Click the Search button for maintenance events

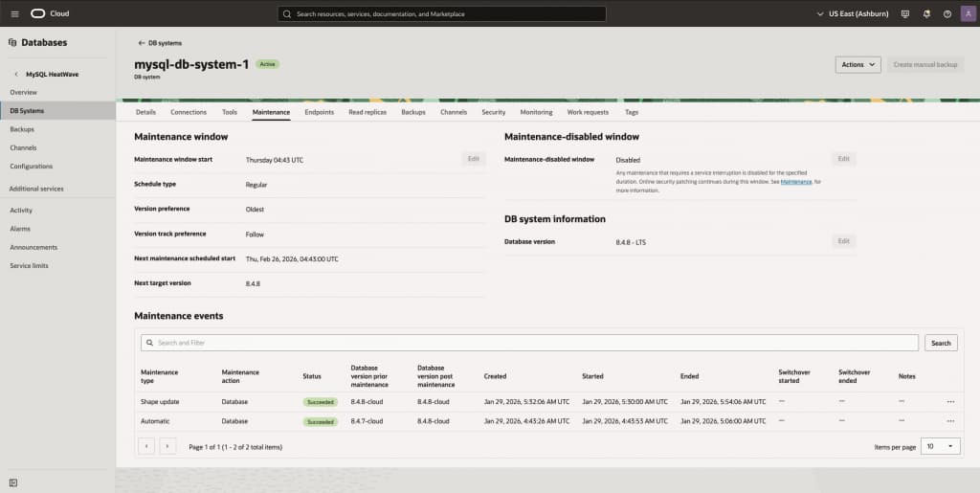pos(942,343)
